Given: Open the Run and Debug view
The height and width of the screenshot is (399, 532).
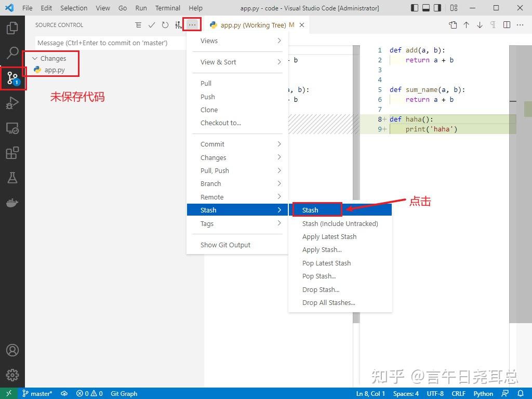Looking at the screenshot, I should pos(12,103).
